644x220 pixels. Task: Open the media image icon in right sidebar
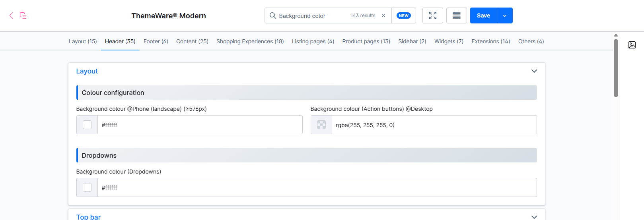coord(632,45)
